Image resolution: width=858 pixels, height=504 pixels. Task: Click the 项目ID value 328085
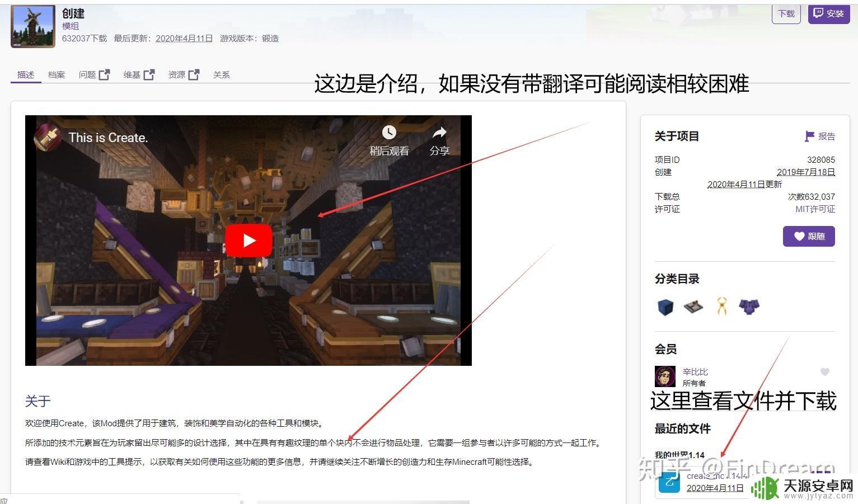821,159
